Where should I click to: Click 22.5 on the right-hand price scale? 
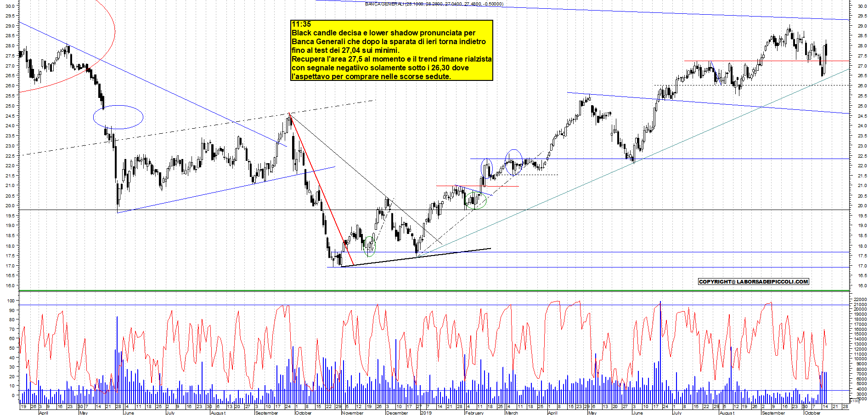[862, 156]
